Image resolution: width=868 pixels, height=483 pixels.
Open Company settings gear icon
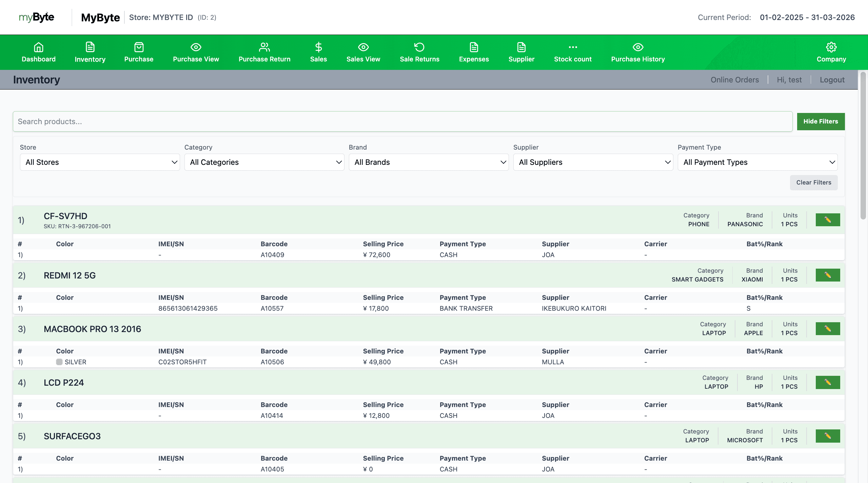(x=831, y=47)
